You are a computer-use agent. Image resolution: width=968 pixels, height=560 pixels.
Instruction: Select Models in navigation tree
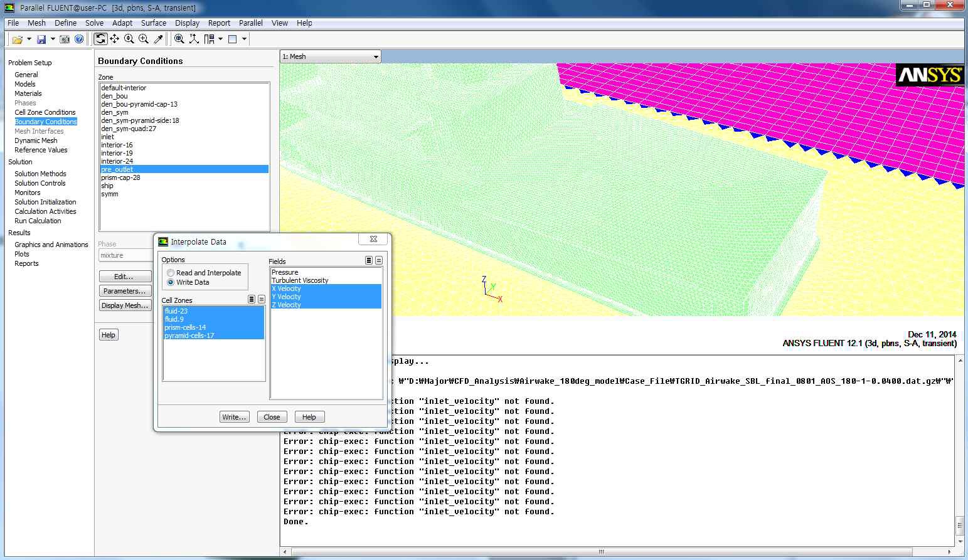point(25,84)
